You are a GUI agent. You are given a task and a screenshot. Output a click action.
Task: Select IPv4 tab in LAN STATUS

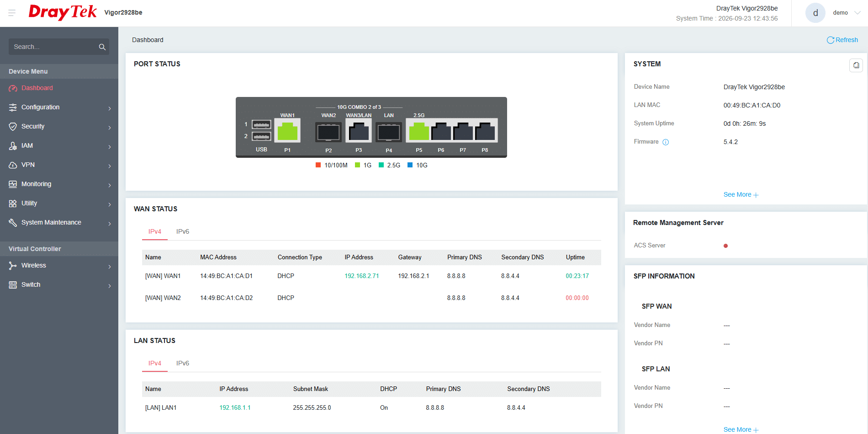coord(155,364)
